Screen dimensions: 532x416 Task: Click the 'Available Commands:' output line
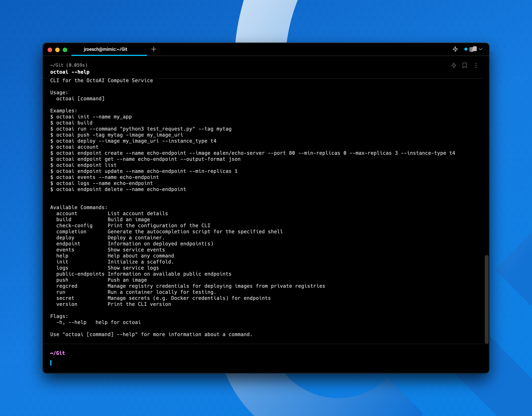click(79, 207)
